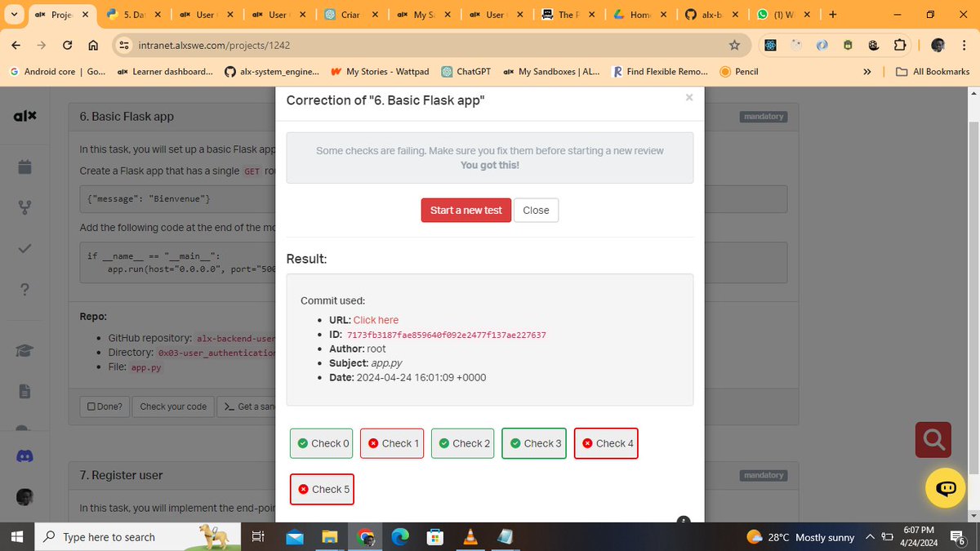Select the graduation cap curriculum icon
The height and width of the screenshot is (551, 980).
coord(25,350)
